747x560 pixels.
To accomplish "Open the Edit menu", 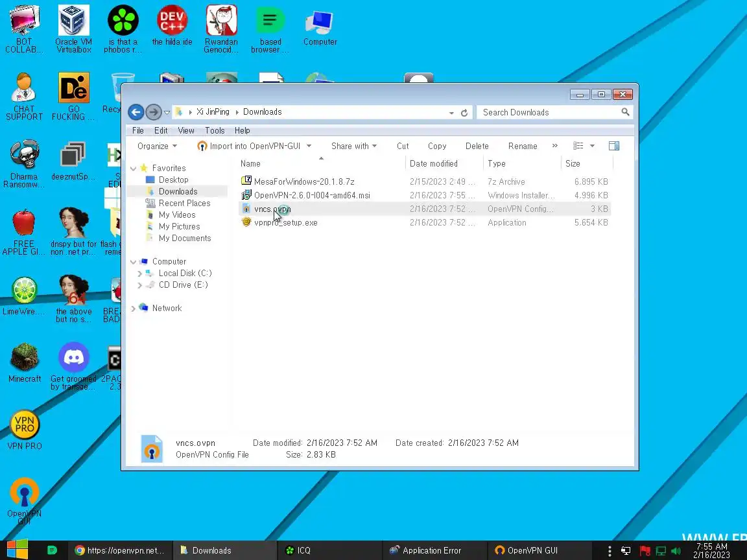I will point(161,130).
